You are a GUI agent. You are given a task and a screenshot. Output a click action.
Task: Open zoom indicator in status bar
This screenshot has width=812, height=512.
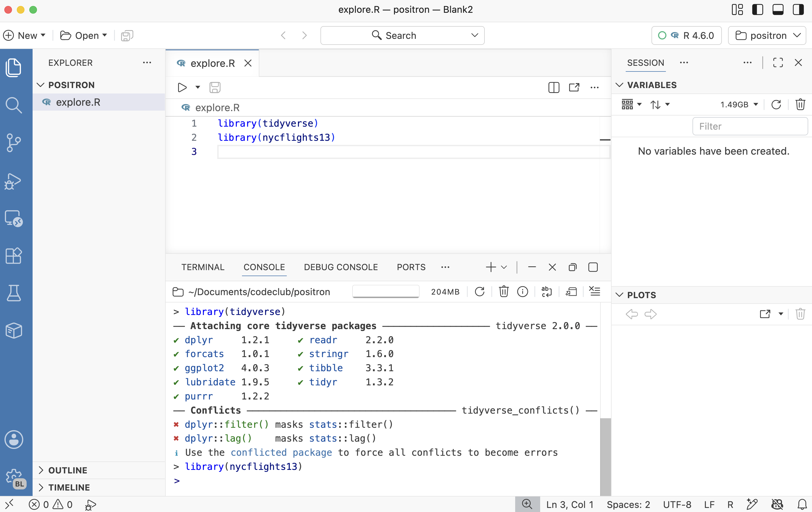527,504
